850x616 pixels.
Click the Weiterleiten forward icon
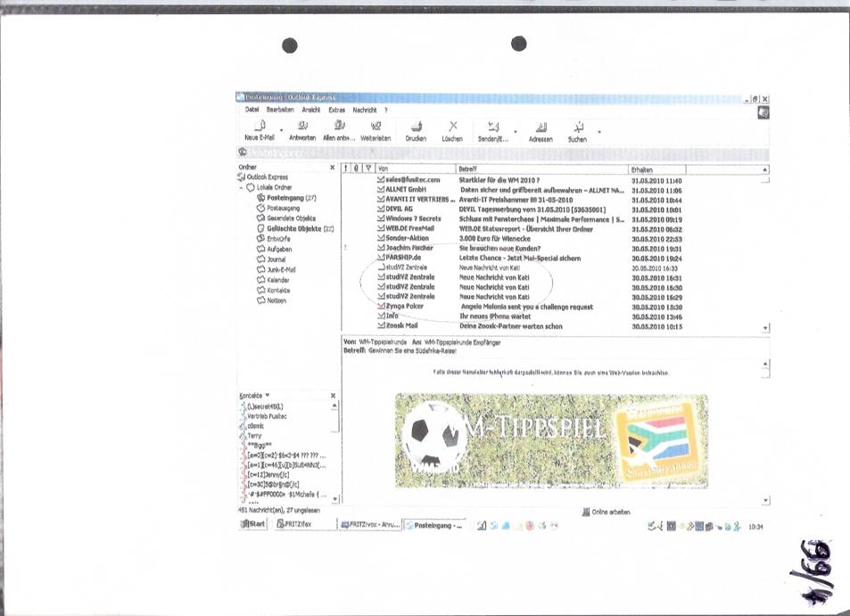[x=375, y=127]
